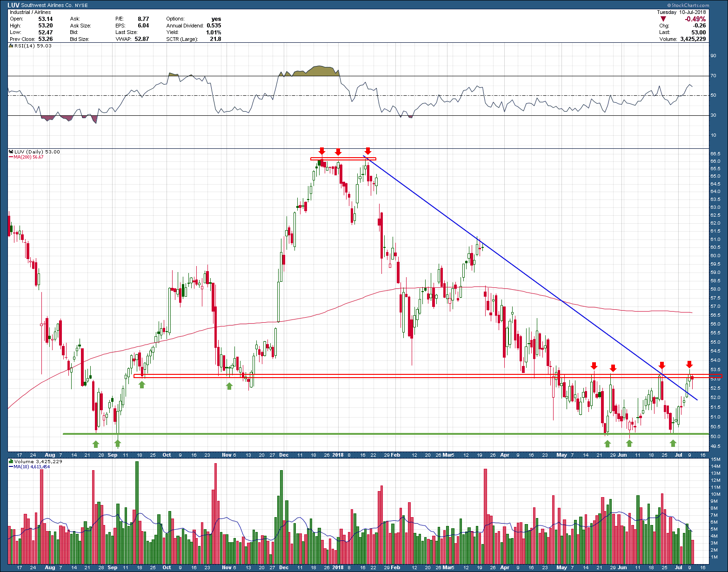Click the 70 level on RSI axis
This screenshot has width=728, height=572.
coord(713,76)
